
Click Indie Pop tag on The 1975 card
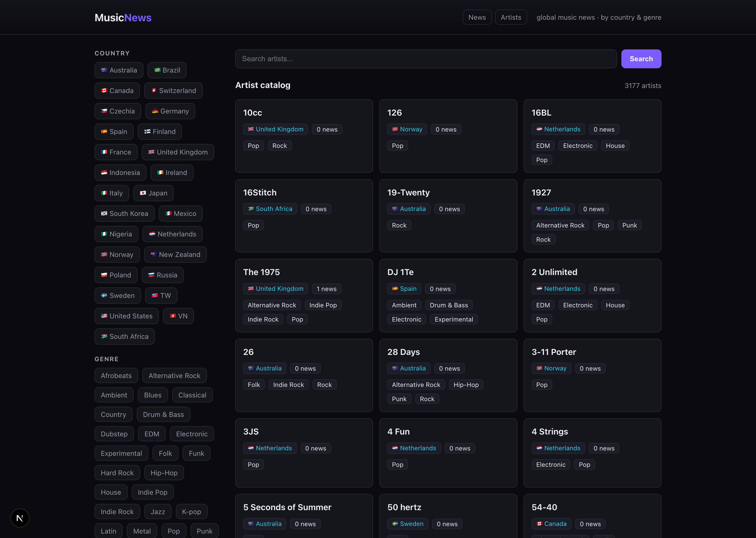tap(323, 305)
